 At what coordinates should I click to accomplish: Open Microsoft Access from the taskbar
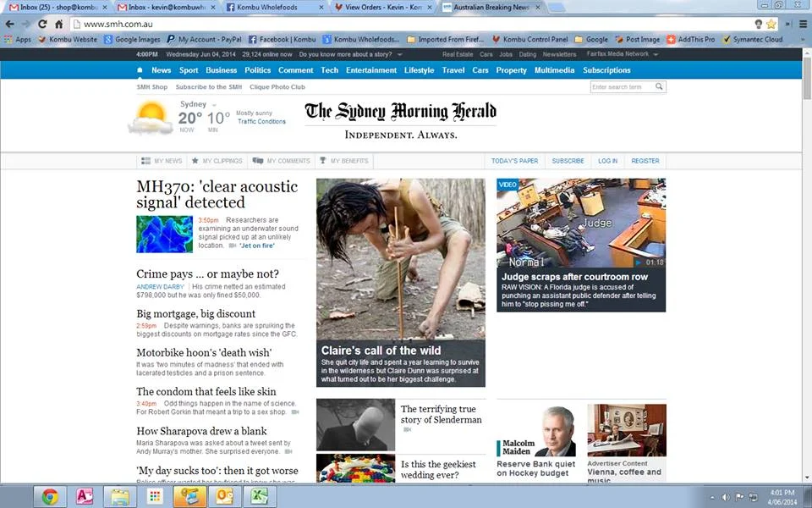click(85, 497)
